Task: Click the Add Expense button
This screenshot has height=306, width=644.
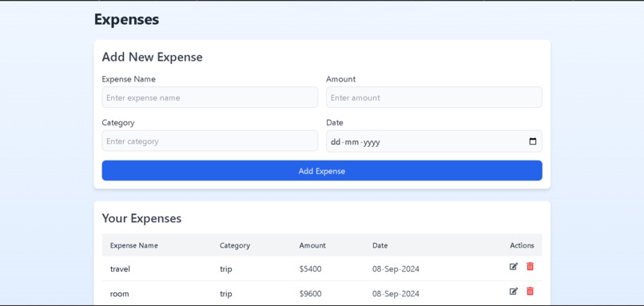Action: tap(322, 170)
